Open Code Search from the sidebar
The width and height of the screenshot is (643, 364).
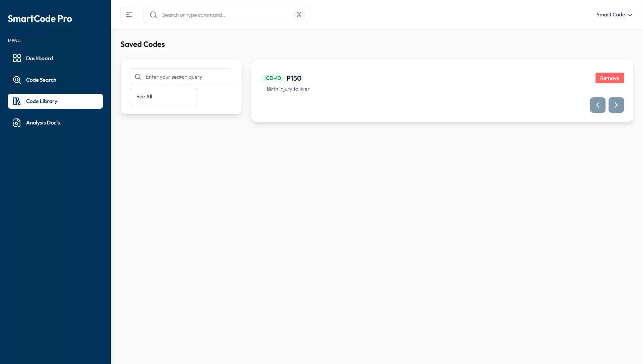point(41,80)
